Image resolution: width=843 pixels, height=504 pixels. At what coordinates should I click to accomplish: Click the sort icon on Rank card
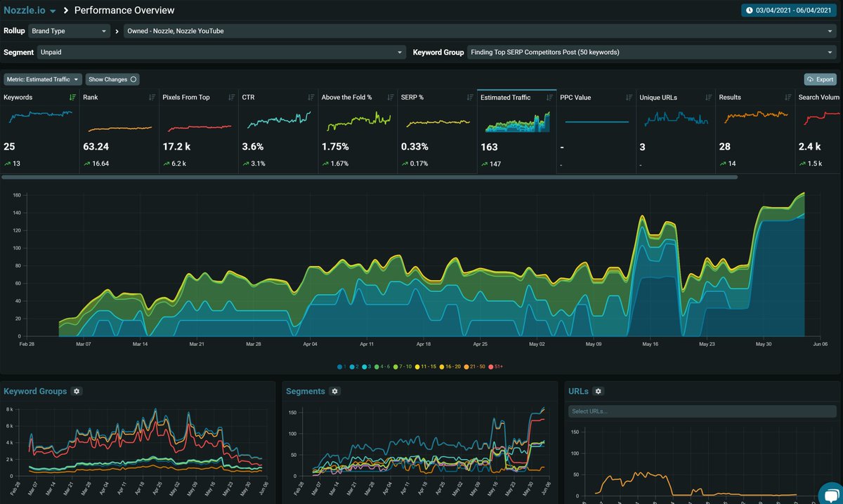click(152, 98)
